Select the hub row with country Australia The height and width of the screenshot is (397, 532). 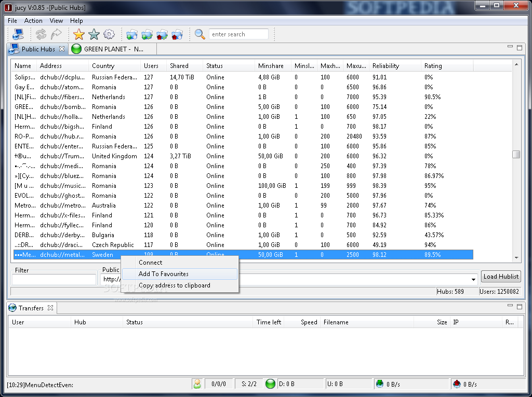tap(243, 206)
